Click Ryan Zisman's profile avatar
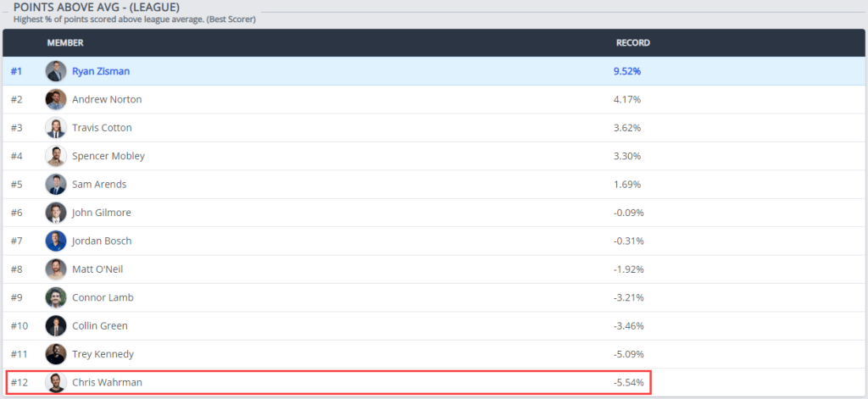This screenshot has height=399, width=868. [x=56, y=71]
